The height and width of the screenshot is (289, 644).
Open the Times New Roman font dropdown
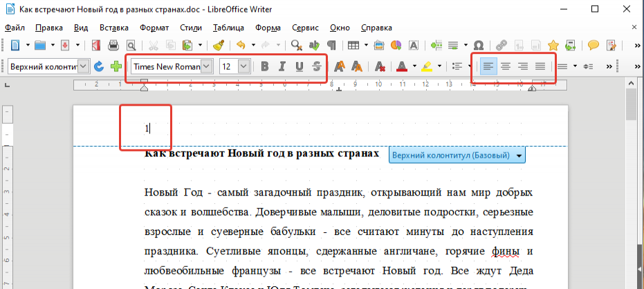[207, 67]
